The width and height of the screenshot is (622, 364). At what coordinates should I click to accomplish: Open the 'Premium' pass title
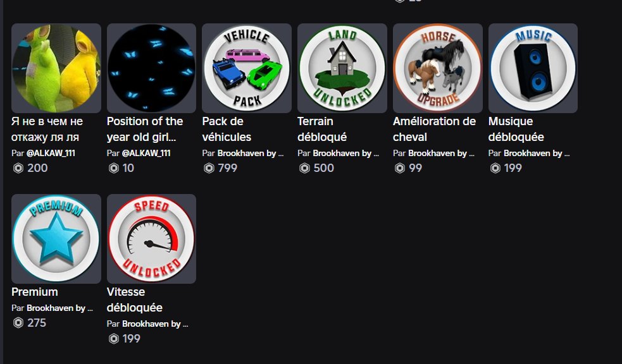[x=35, y=292]
